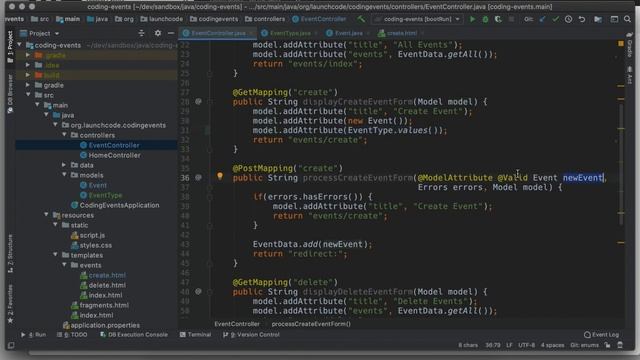
Task: Open the TODO tool window
Action: tap(72, 335)
